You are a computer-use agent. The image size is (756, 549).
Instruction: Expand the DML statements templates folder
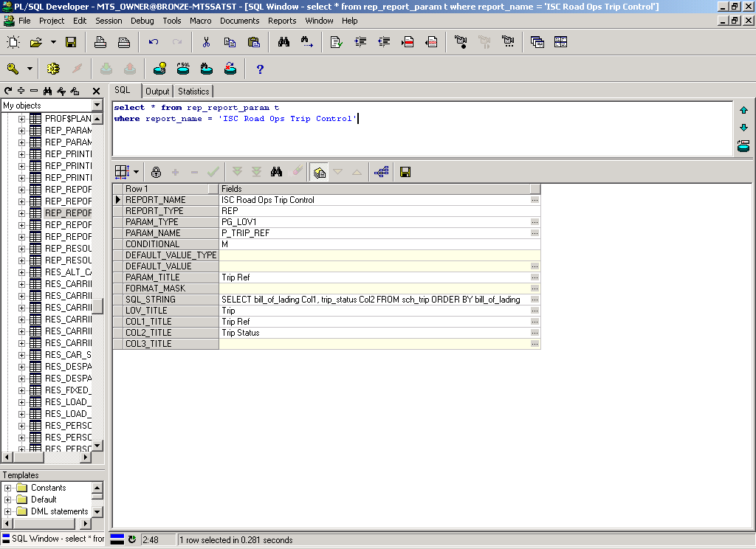(7, 511)
